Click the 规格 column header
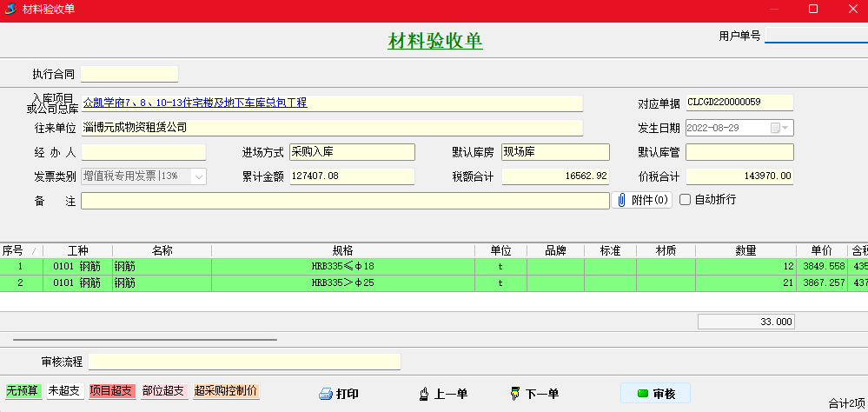 (x=342, y=250)
